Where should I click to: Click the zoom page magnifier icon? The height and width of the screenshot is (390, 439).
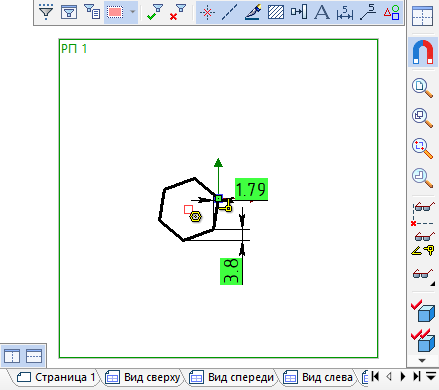coord(422,88)
